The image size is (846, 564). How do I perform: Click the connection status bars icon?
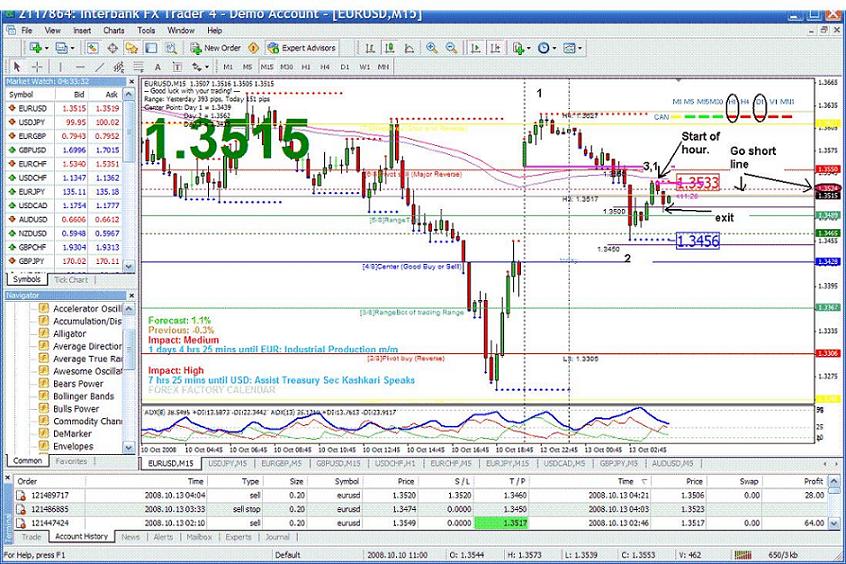(x=743, y=555)
